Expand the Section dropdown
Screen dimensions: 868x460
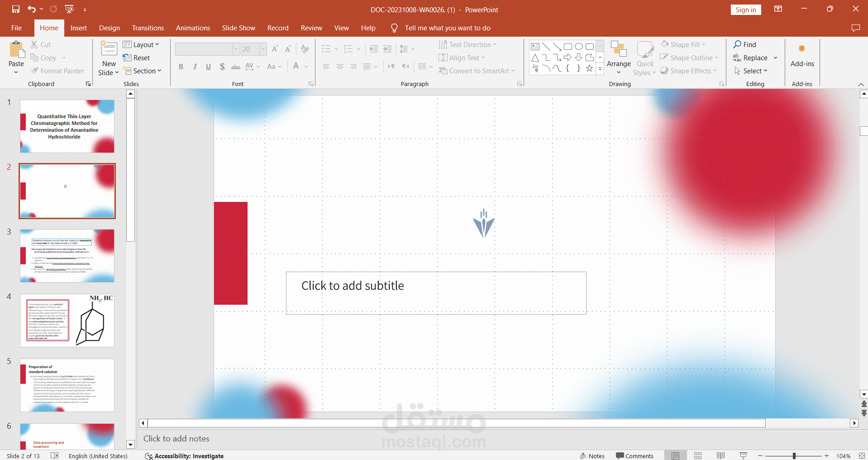tap(143, 71)
